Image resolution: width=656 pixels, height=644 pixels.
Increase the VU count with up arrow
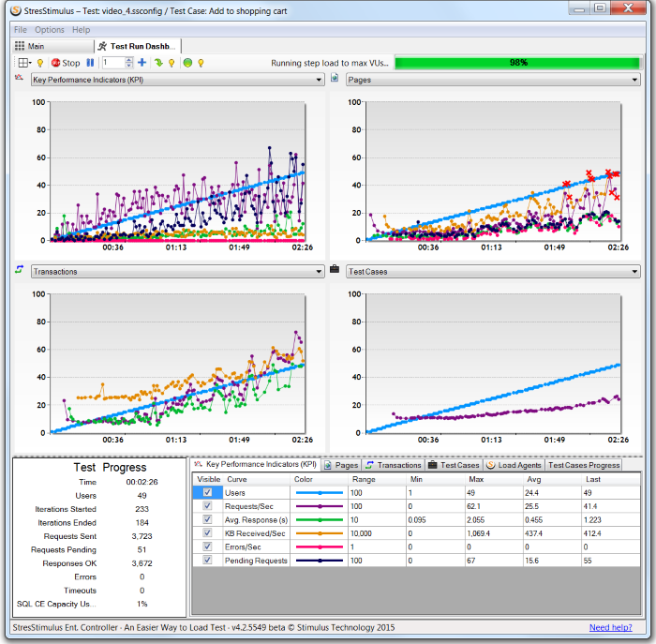[x=129, y=60]
